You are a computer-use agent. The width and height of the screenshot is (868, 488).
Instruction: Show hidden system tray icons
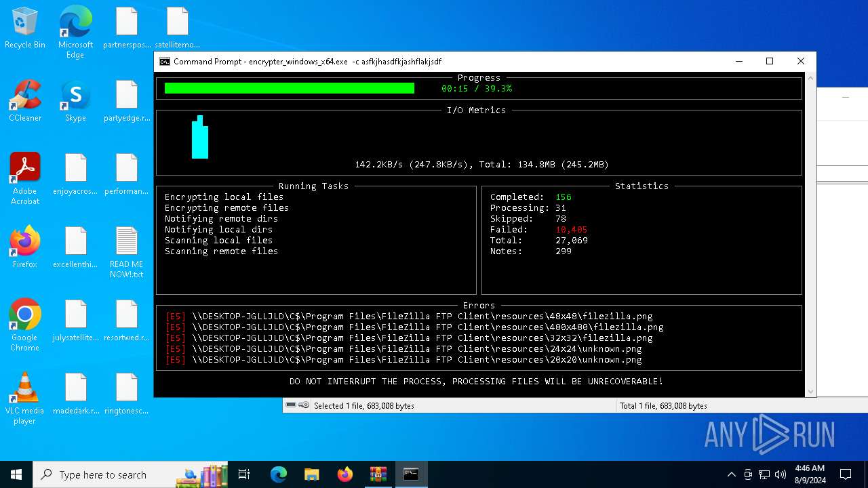tap(731, 474)
